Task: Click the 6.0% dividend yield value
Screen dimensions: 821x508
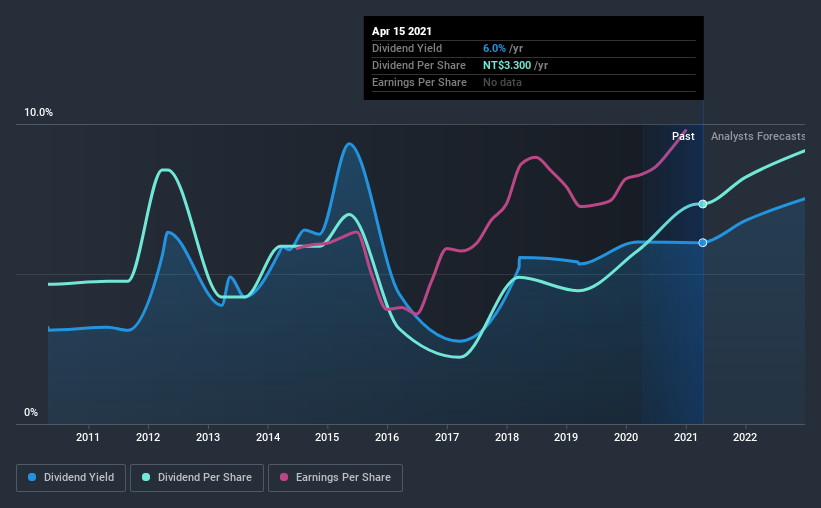Action: click(494, 48)
